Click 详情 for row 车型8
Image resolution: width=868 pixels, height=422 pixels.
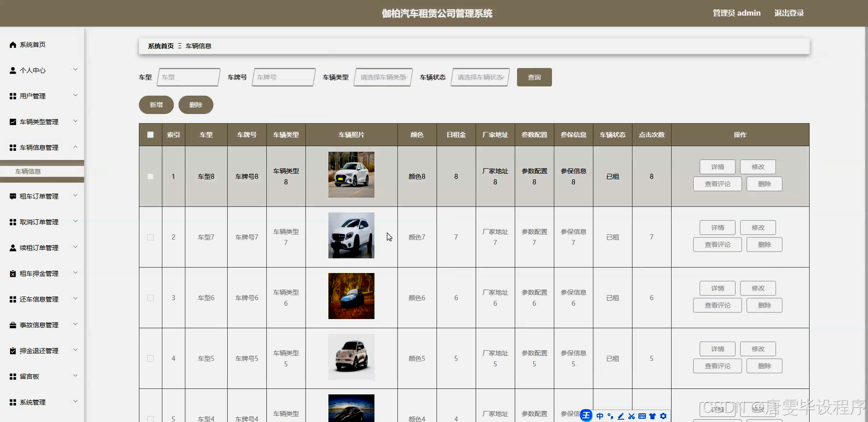click(717, 167)
